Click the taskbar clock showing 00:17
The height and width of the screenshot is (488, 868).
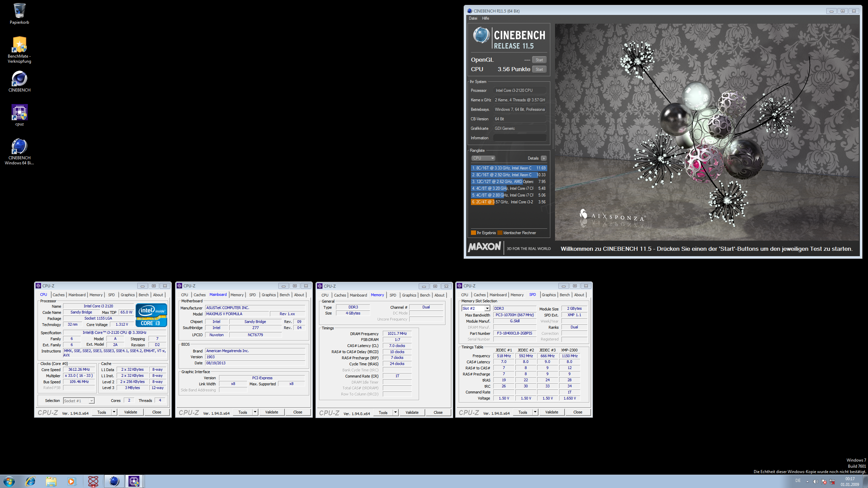pyautogui.click(x=850, y=482)
